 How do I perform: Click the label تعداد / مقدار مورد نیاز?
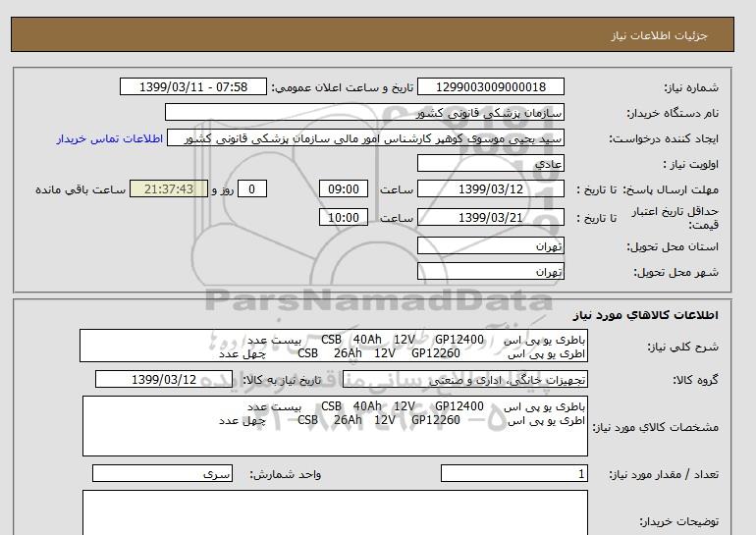[x=664, y=475]
